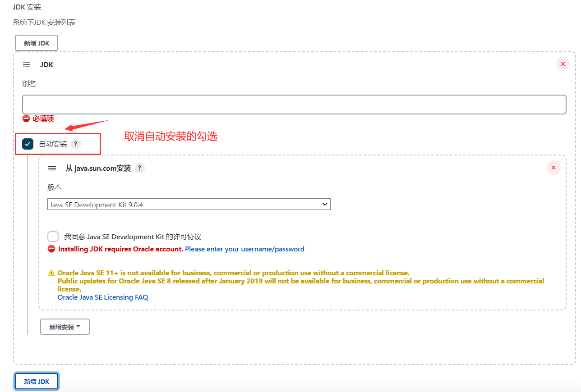Open the 版本 Java SE Development Kit dropdown
This screenshot has width=581, height=392.
point(189,204)
